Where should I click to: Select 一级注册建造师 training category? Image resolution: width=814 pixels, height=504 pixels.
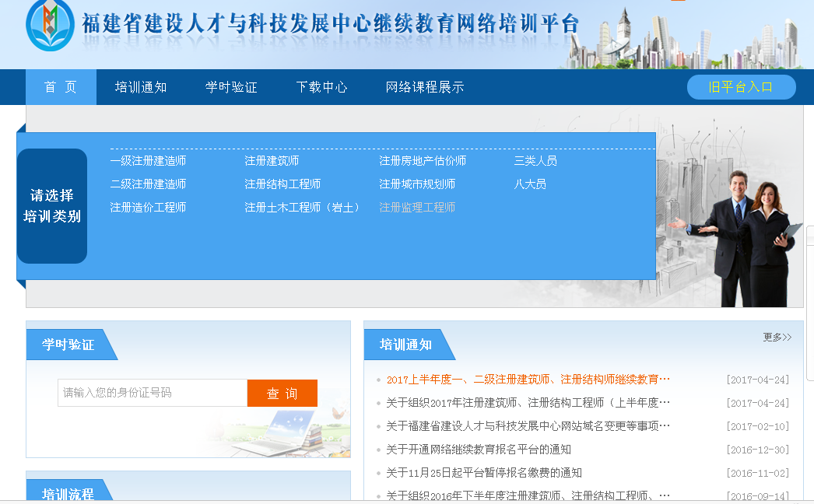pos(148,161)
